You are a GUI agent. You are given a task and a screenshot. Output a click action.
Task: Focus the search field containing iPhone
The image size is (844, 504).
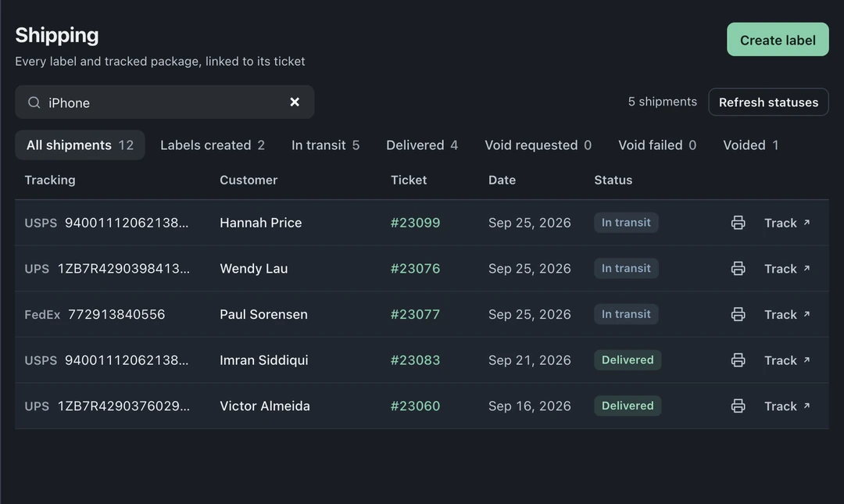click(x=164, y=102)
